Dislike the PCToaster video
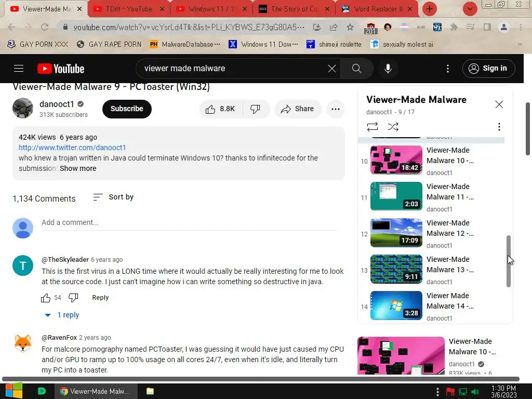 coord(255,109)
